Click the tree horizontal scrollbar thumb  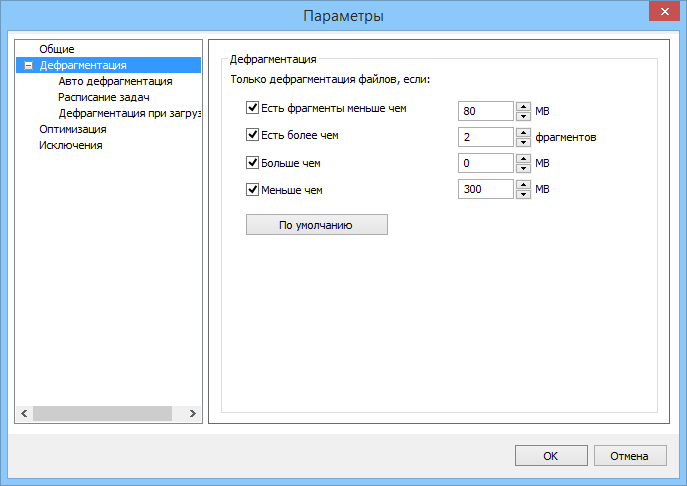click(103, 413)
